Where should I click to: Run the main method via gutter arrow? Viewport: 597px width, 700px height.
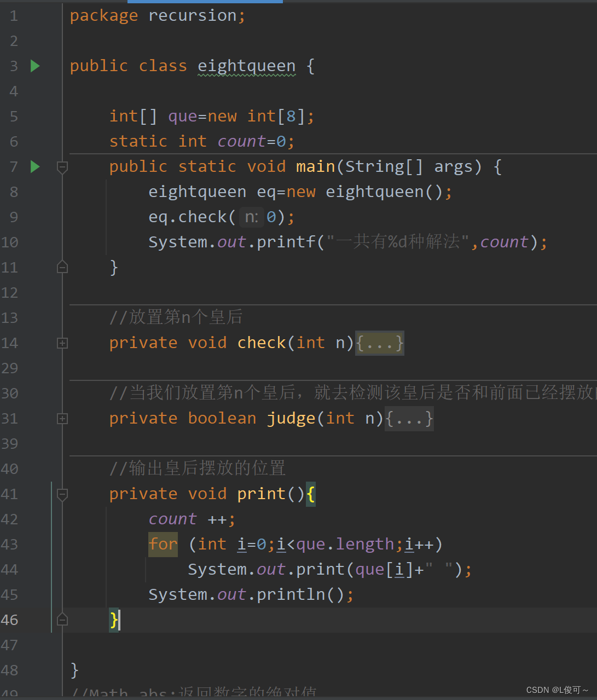35,166
